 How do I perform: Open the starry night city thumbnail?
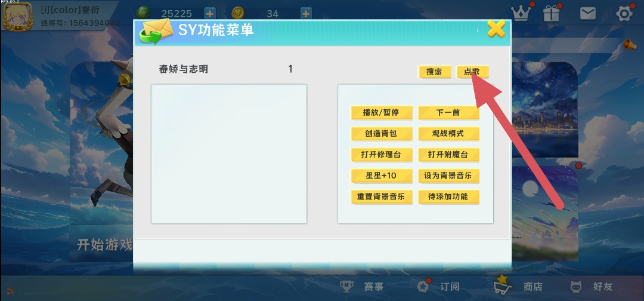click(544, 110)
